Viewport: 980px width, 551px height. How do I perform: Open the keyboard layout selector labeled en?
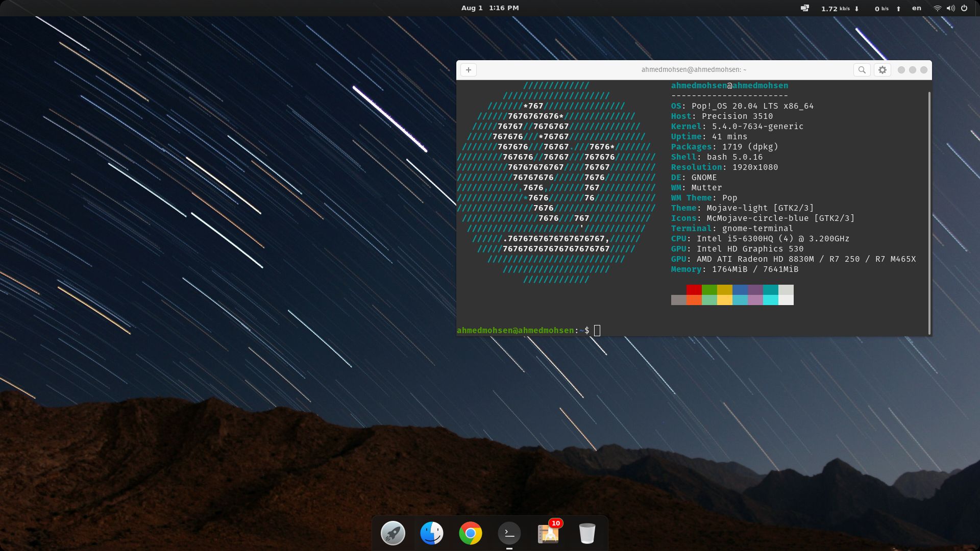[916, 8]
